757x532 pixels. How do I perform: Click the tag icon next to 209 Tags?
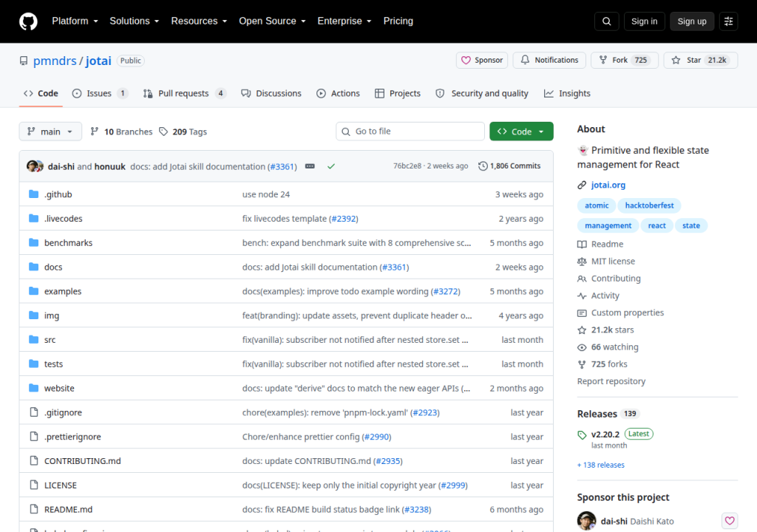[x=163, y=132]
